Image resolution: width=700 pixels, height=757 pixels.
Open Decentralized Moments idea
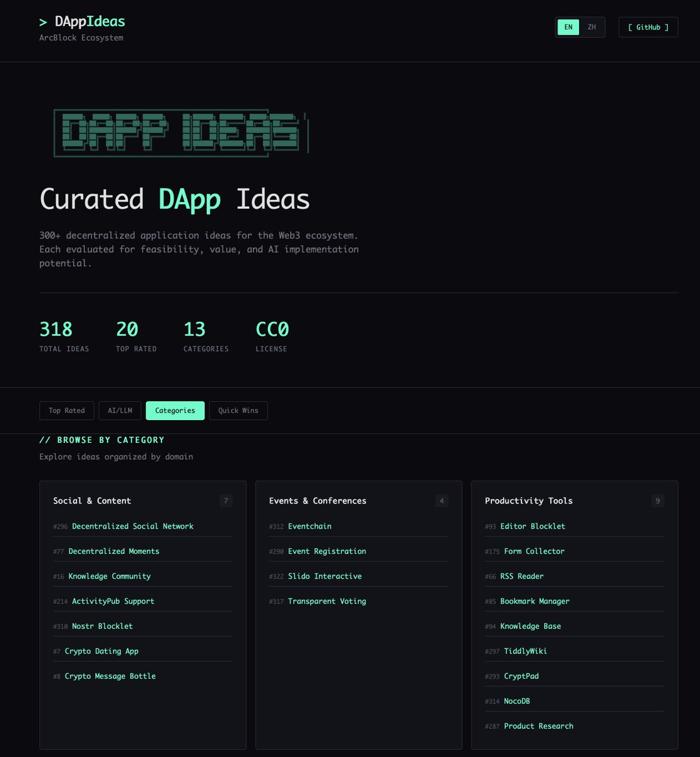(114, 551)
